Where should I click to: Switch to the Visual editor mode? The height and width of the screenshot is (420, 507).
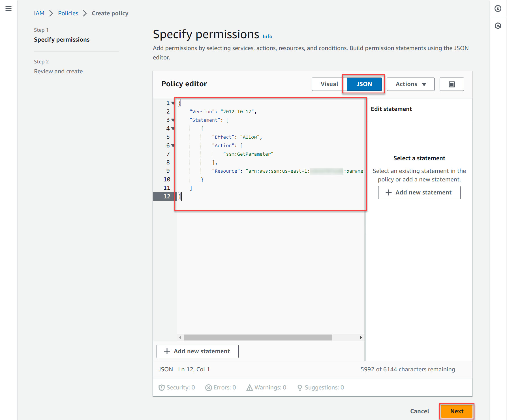point(329,84)
